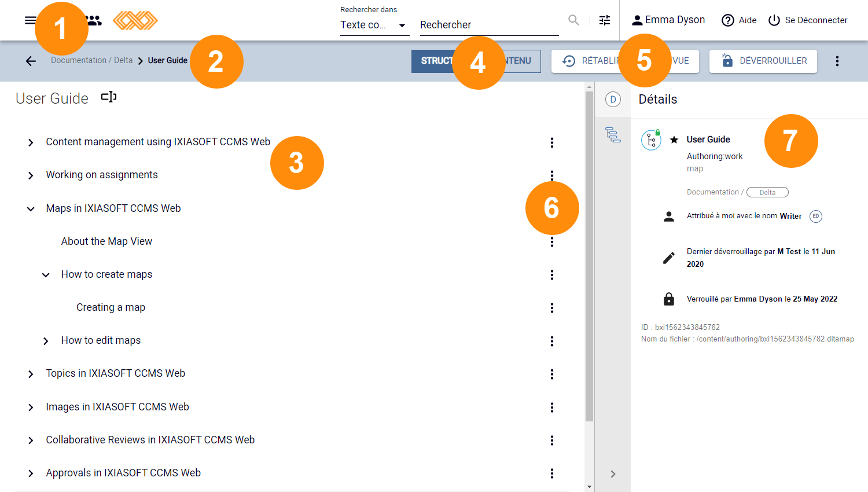Open options menu for Images in IXIASOFT
The width and height of the screenshot is (868, 492).
pos(552,407)
